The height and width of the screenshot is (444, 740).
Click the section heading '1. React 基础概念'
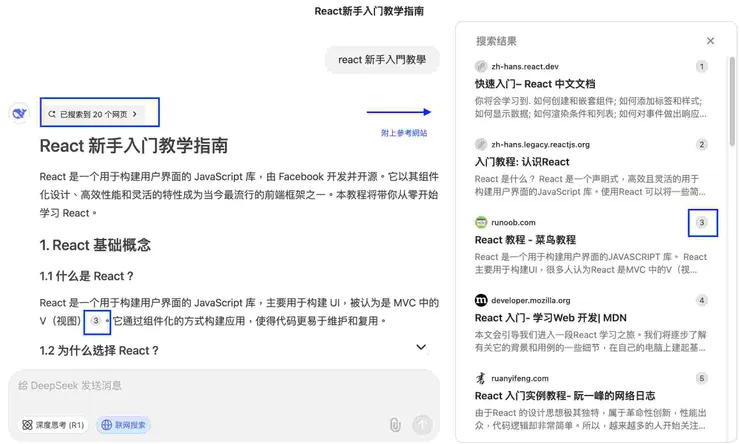[95, 245]
